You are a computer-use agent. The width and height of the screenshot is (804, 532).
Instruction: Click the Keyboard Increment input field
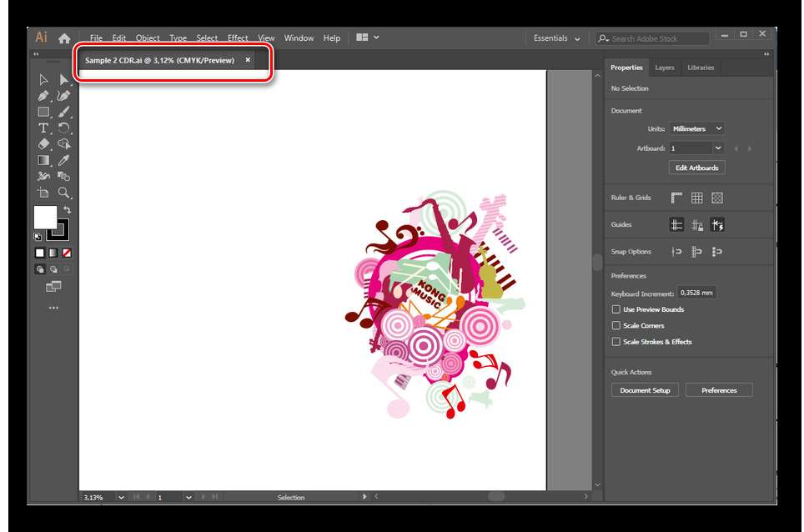point(696,294)
